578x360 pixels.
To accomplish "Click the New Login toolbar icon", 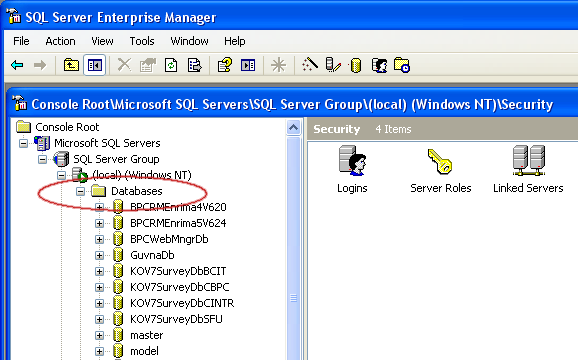I will click(x=379, y=65).
